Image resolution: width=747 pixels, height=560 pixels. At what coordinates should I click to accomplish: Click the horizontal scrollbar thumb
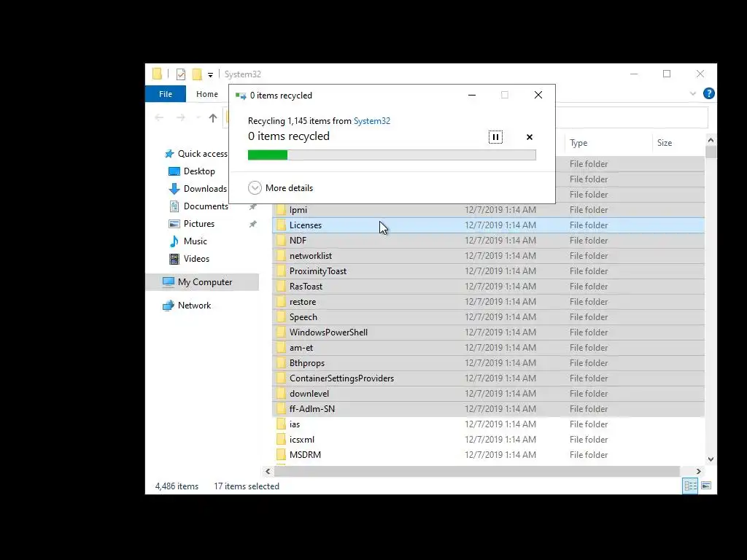pyautogui.click(x=477, y=472)
